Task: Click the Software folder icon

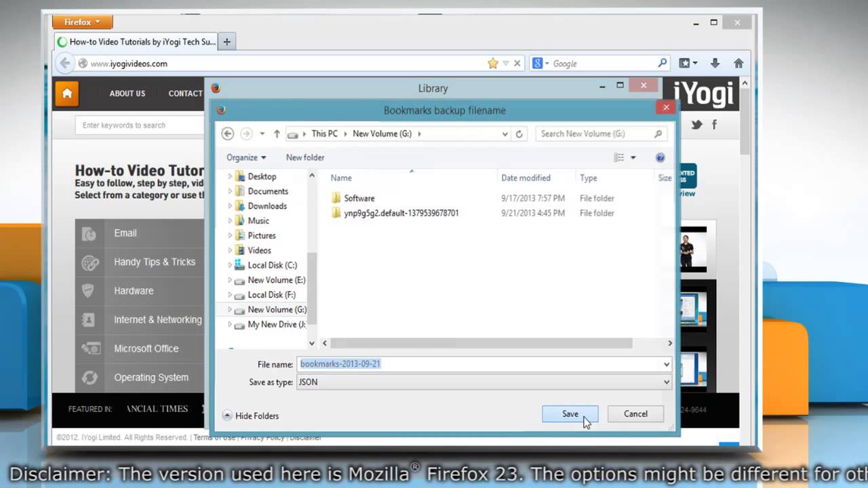Action: click(x=336, y=198)
